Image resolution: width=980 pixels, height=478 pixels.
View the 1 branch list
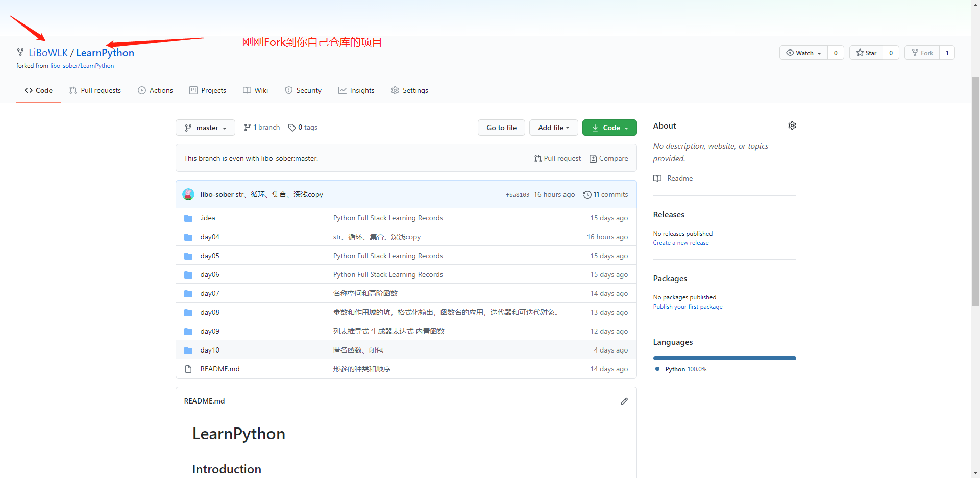pos(262,128)
